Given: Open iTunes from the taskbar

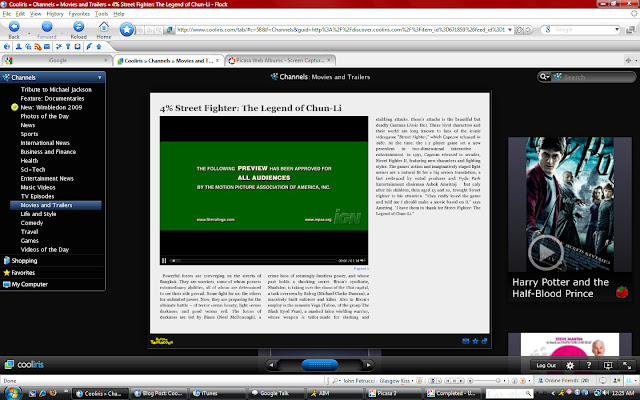Looking at the screenshot, I should [x=218, y=393].
